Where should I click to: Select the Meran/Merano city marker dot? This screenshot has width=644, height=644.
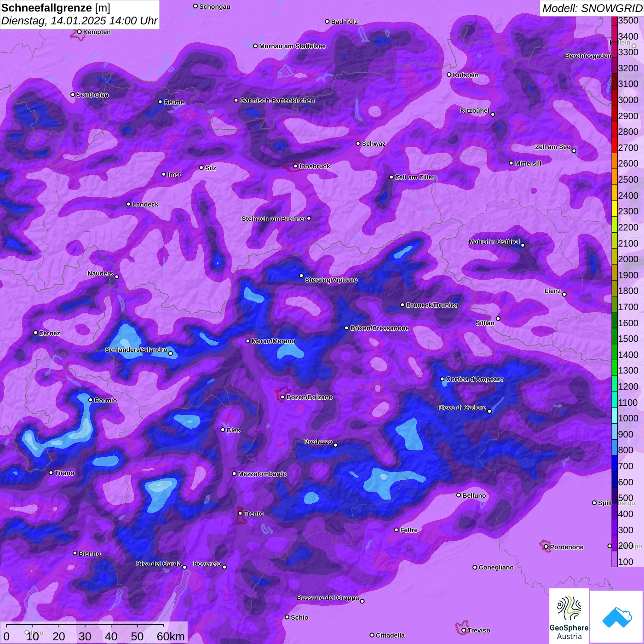(248, 341)
